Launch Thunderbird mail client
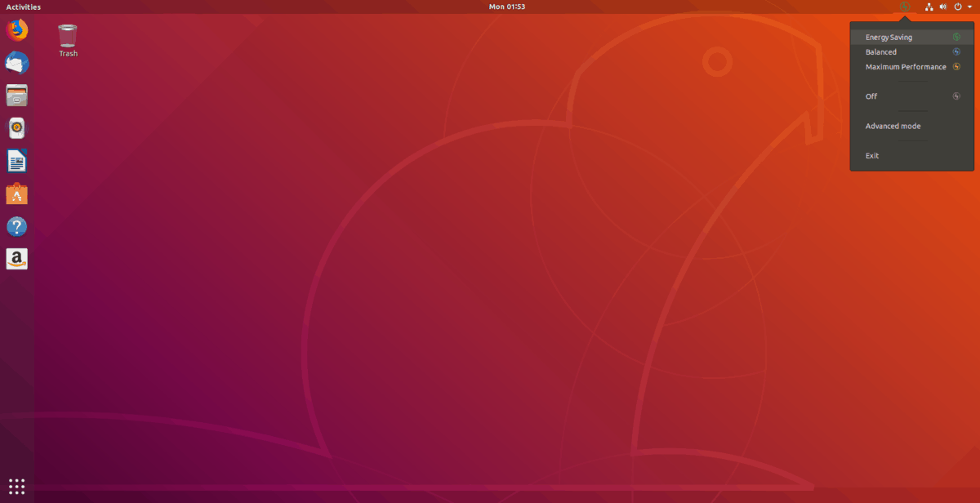 tap(16, 63)
